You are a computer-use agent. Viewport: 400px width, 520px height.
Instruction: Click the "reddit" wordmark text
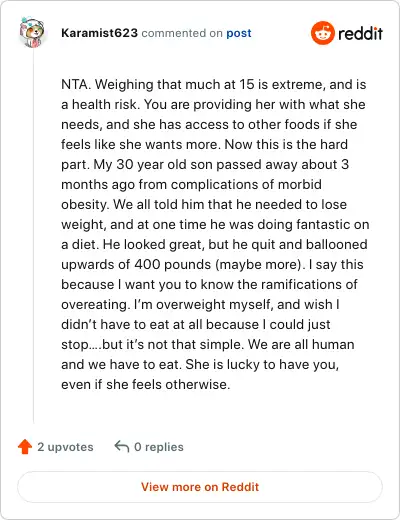[360, 34]
